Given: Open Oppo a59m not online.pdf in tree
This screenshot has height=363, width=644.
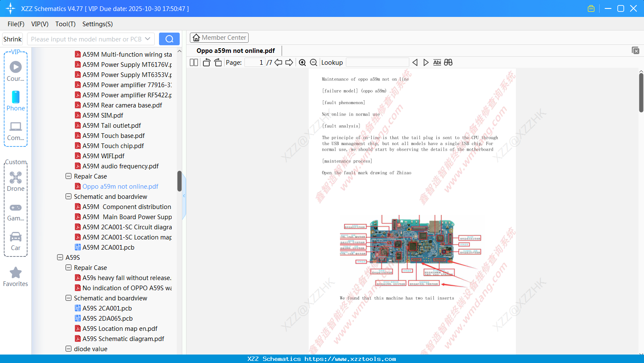Looking at the screenshot, I should pos(120,187).
